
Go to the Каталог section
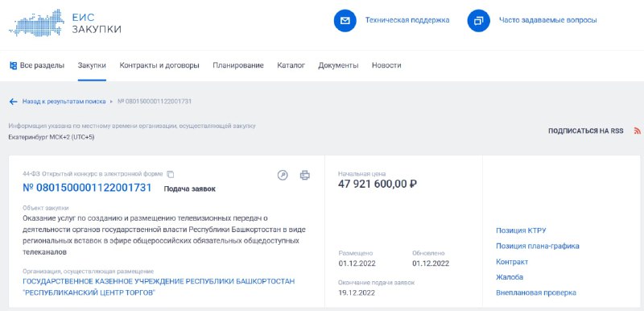(x=291, y=65)
